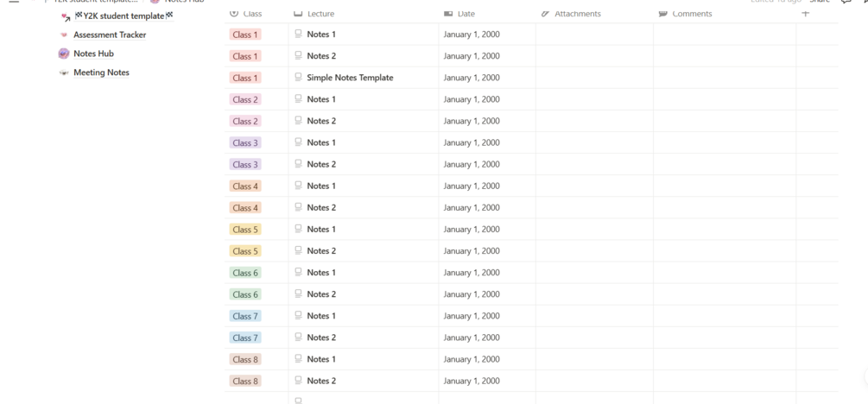The image size is (868, 404).
Task: Open the Comments column header menu
Action: (x=692, y=14)
